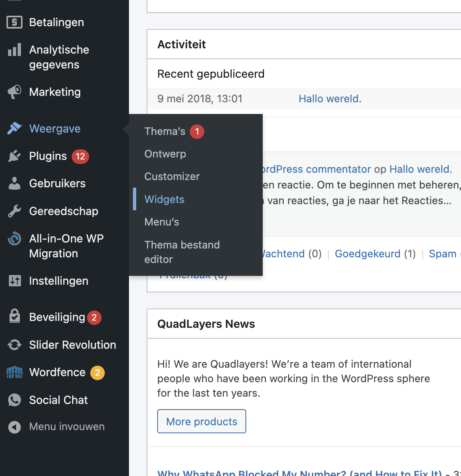Click the Betalingen dollar icon

[x=15, y=22]
